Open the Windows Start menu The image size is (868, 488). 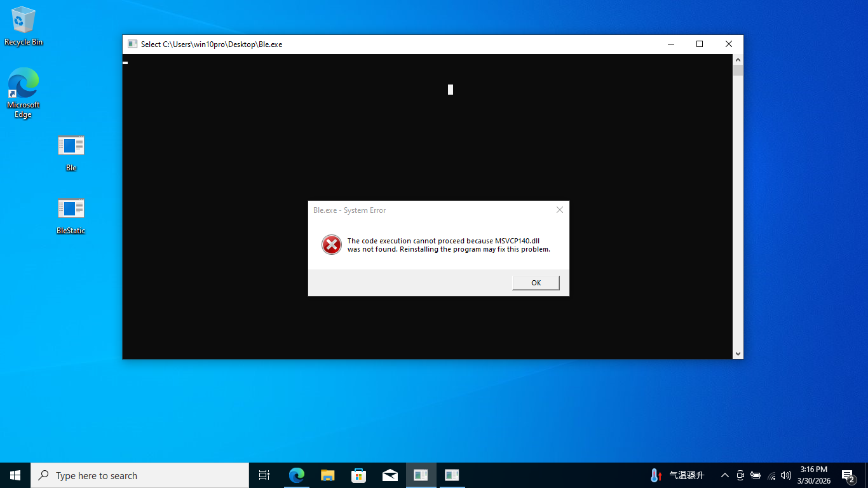(x=15, y=475)
